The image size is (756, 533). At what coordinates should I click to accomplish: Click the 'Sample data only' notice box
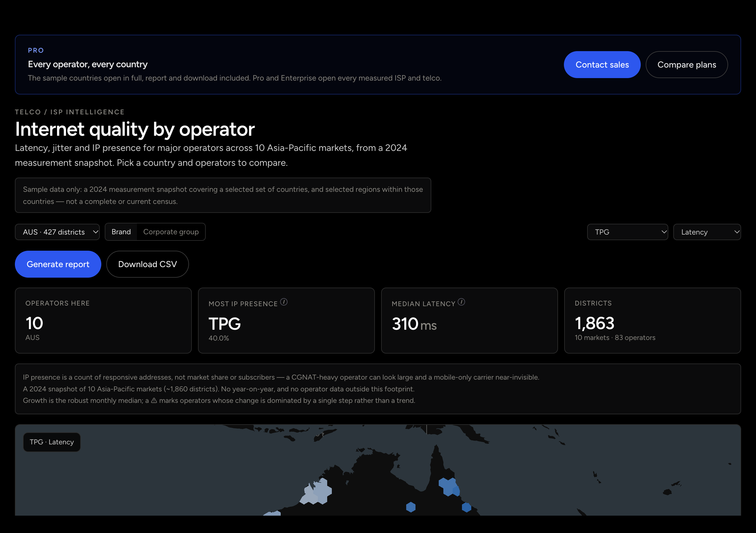[x=223, y=195]
